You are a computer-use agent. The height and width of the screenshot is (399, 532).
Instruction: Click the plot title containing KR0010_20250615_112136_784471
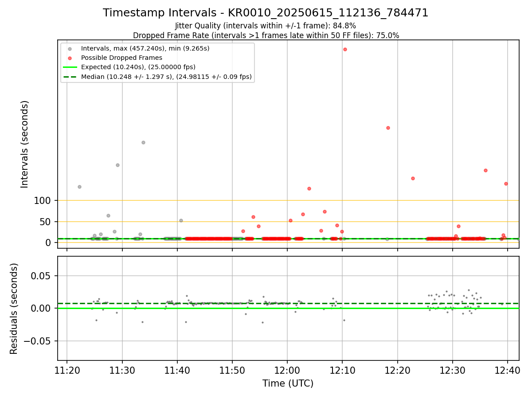tap(266, 13)
